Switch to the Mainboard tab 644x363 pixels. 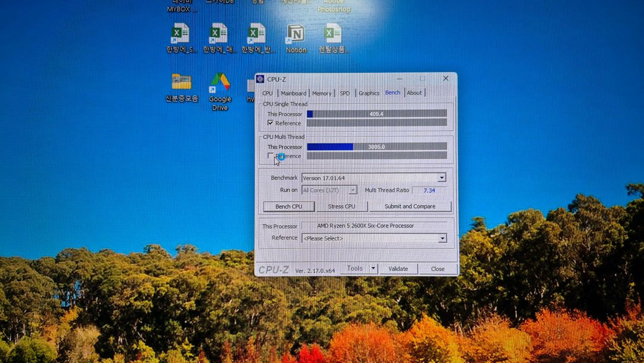293,93
